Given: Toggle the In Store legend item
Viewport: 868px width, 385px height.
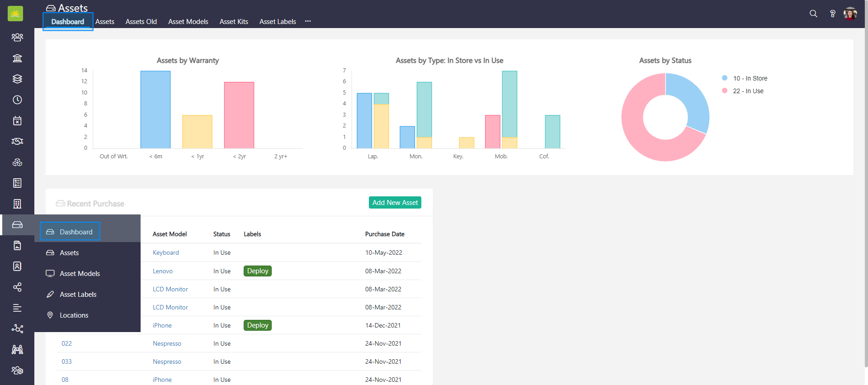Looking at the screenshot, I should pyautogui.click(x=750, y=78).
